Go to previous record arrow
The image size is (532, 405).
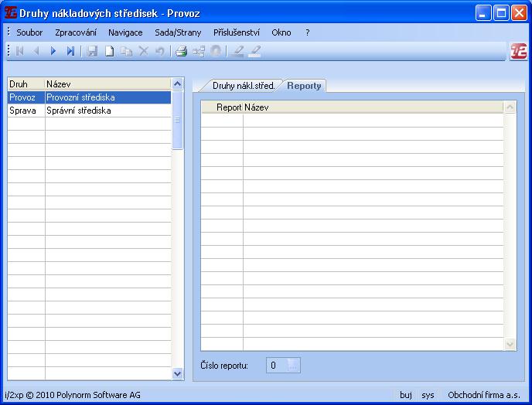click(x=36, y=51)
